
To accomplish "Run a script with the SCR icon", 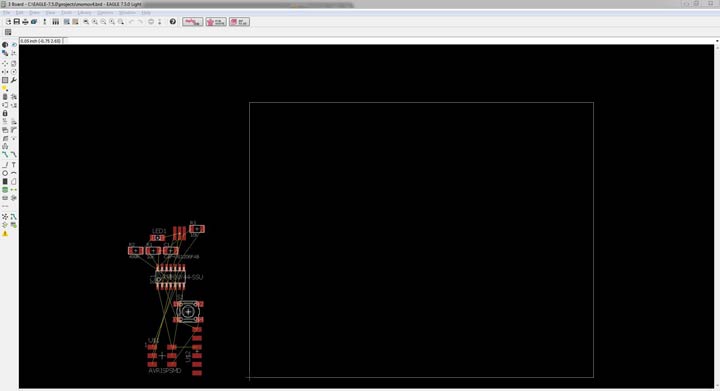I will point(67,22).
